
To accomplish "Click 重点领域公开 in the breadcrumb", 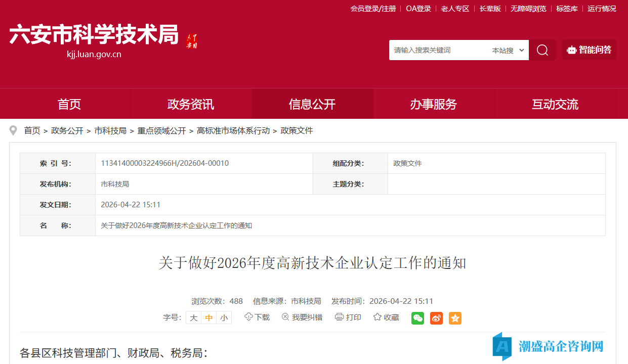I will [162, 131].
